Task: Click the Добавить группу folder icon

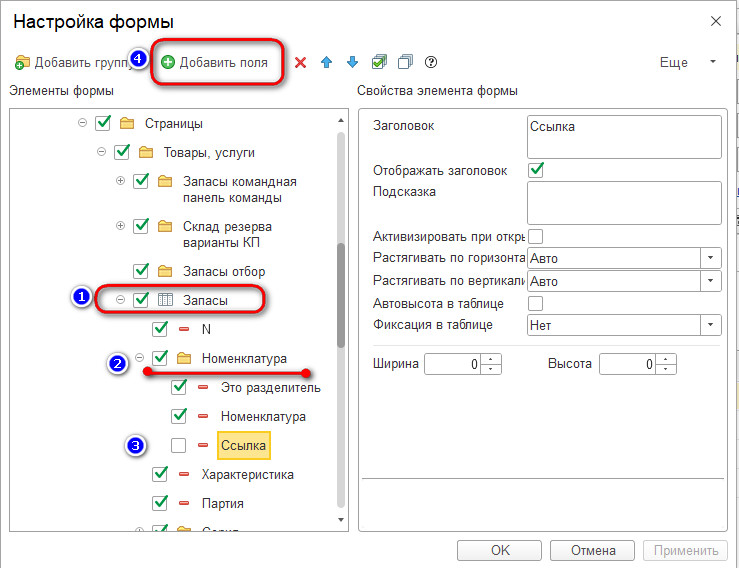Action: click(22, 62)
